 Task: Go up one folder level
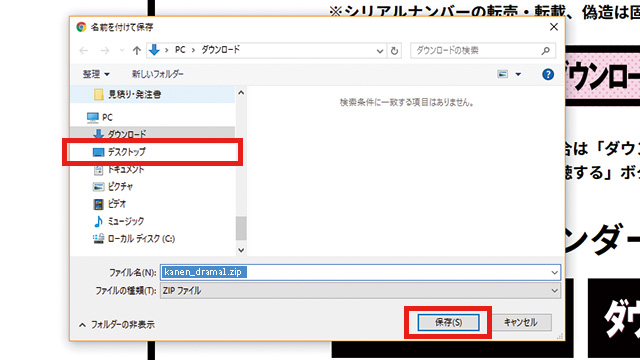coord(137,51)
